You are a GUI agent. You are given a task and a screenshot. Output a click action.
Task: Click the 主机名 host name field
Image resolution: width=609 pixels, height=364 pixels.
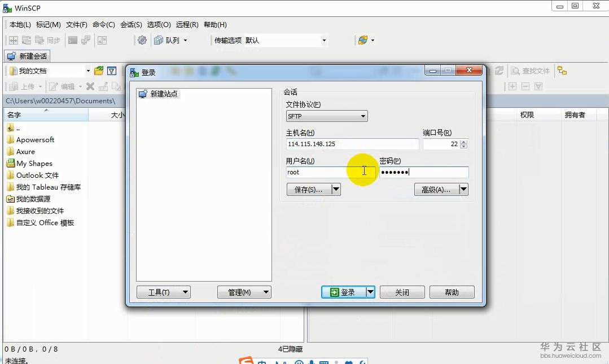(352, 144)
